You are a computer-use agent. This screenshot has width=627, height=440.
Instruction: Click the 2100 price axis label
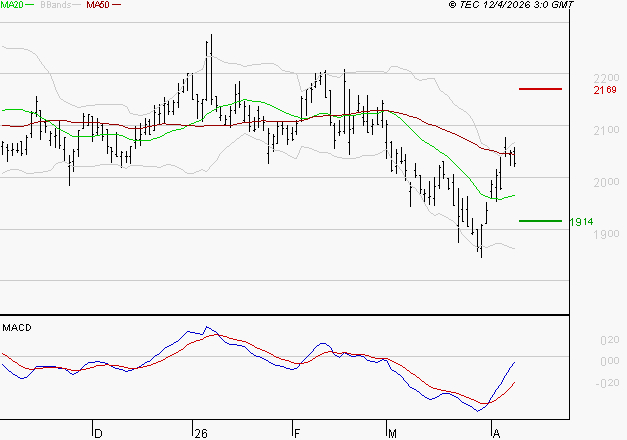point(606,130)
